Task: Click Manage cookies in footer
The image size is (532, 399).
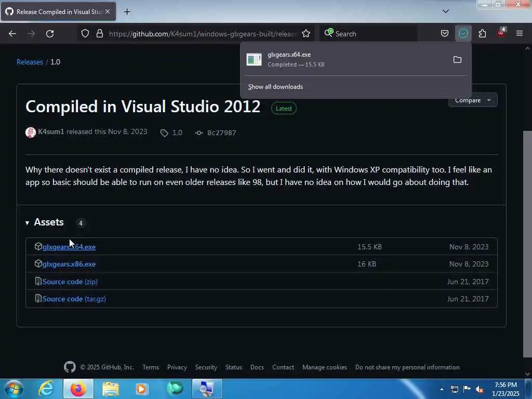Action: tap(325, 367)
